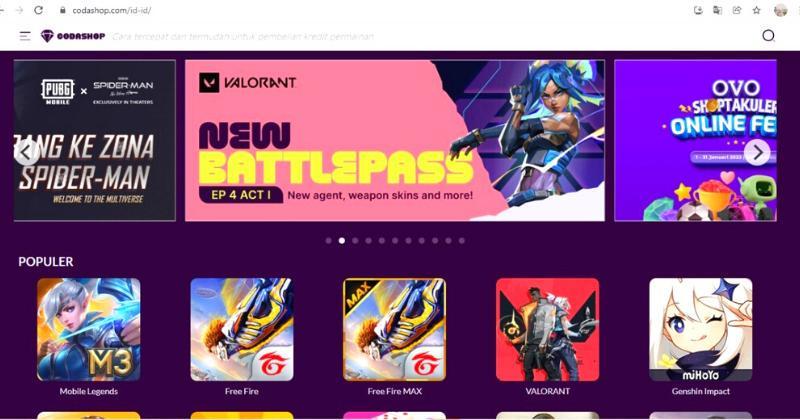Click the VALORANT link under Populer
This screenshot has width=800, height=420.
click(547, 391)
